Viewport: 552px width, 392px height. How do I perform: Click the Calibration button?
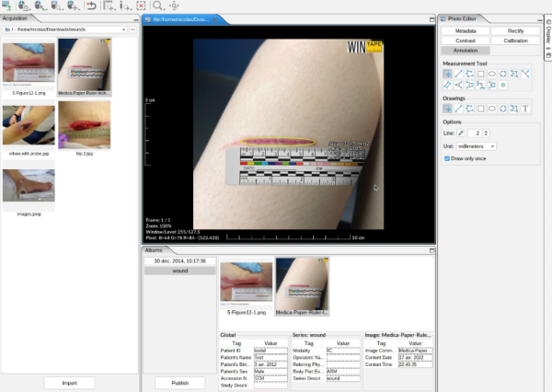coord(515,40)
